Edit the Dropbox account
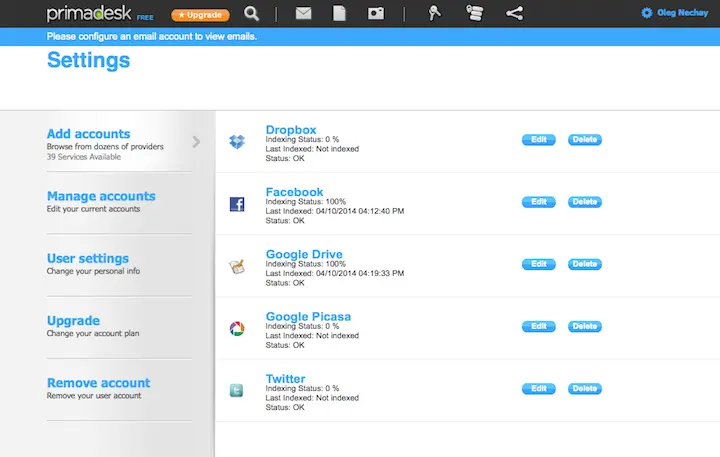 coord(539,140)
